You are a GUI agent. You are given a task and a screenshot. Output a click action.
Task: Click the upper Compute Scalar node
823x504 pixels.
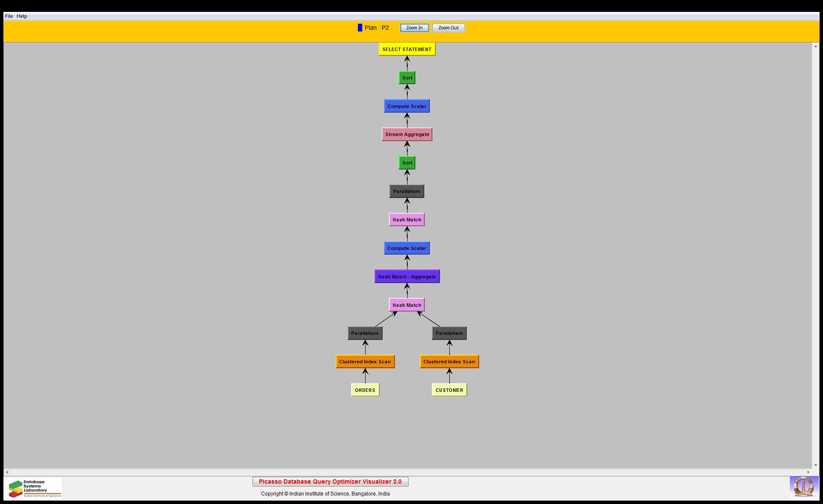[x=407, y=106]
